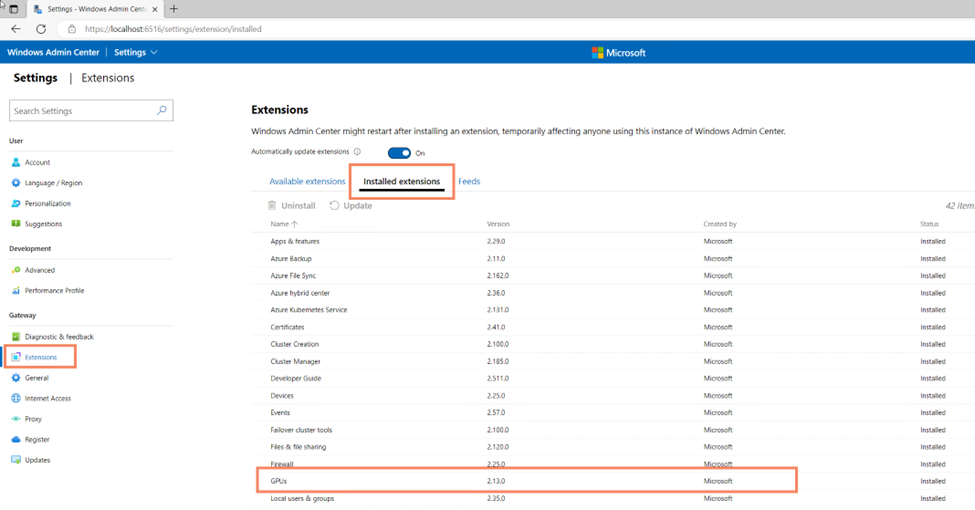Click the Register cloud icon
Image resolution: width=975 pixels, height=510 pixels.
16,439
